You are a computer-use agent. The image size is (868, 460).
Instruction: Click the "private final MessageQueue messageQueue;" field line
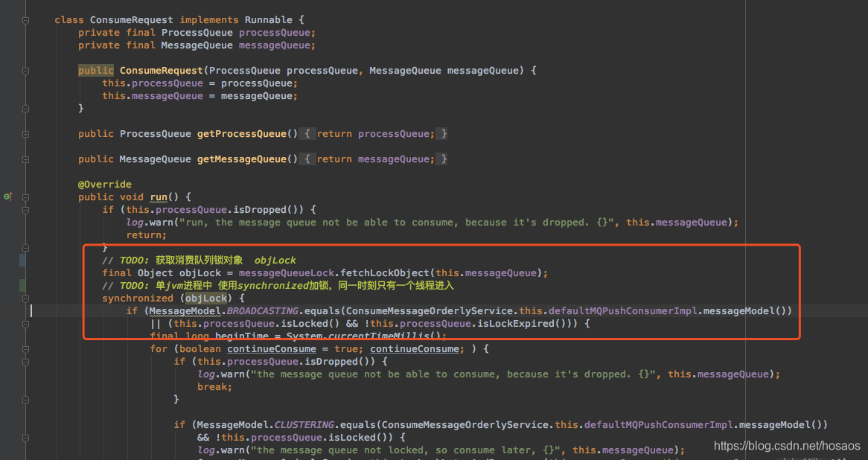pyautogui.click(x=197, y=45)
